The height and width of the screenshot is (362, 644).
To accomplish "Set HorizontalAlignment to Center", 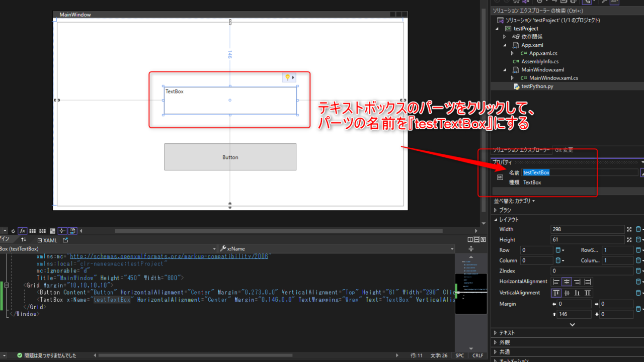I will coord(567,282).
